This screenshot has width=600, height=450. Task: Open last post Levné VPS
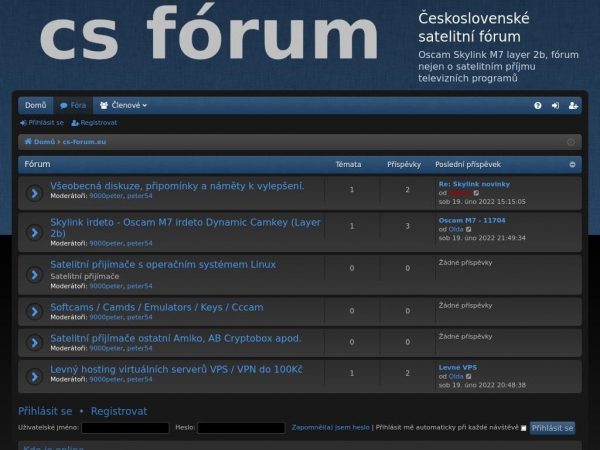(458, 367)
